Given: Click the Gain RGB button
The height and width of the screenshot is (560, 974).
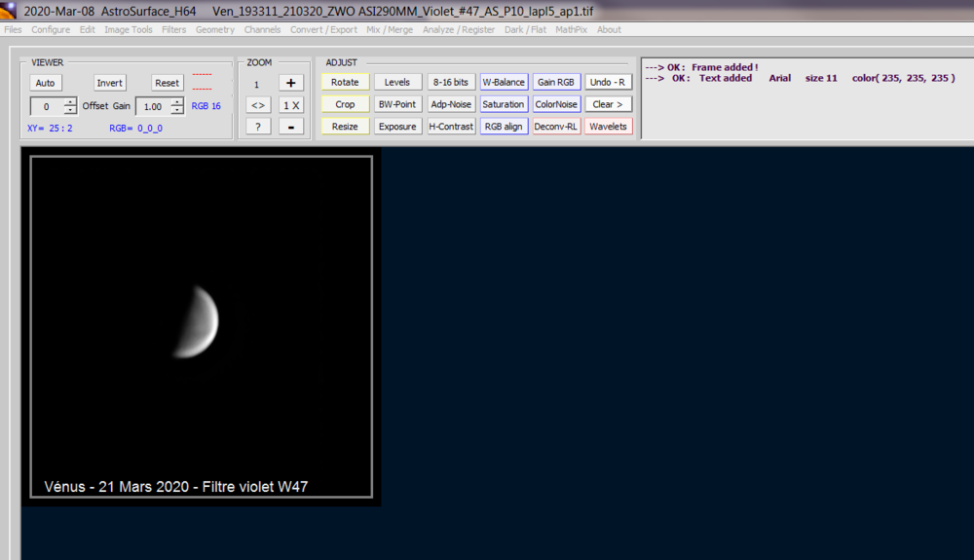Looking at the screenshot, I should tap(556, 82).
